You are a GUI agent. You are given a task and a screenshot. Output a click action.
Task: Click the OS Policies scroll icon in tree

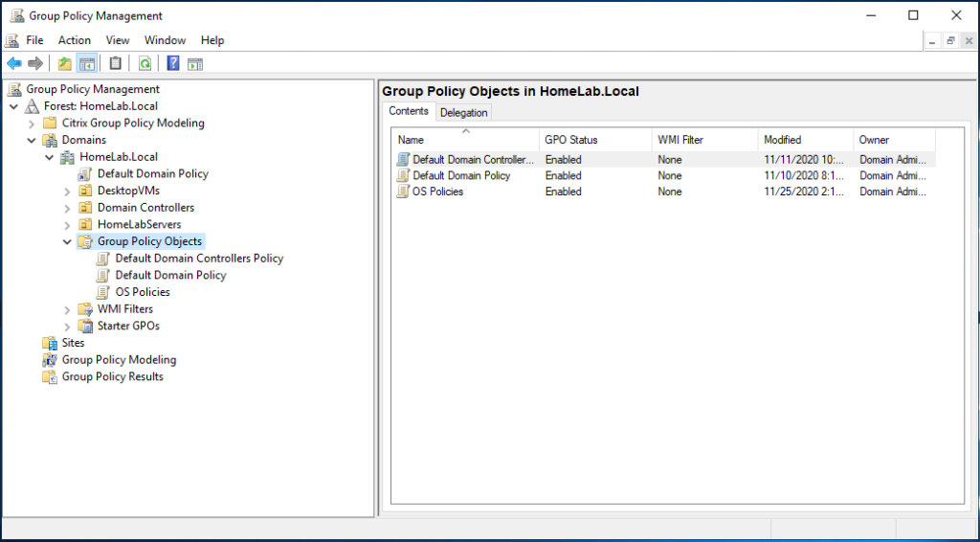click(x=102, y=292)
